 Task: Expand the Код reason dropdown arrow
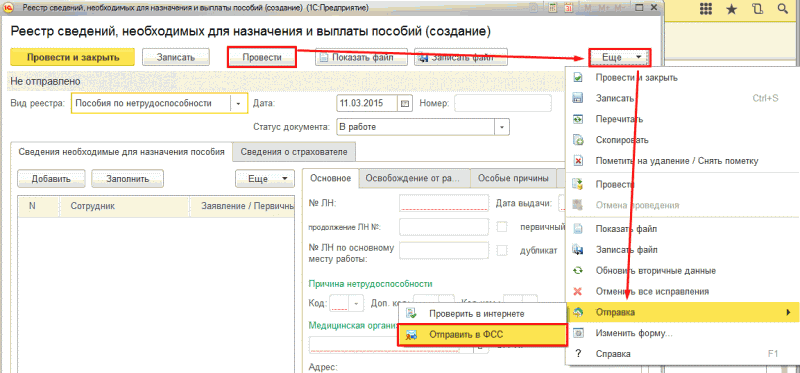point(356,303)
